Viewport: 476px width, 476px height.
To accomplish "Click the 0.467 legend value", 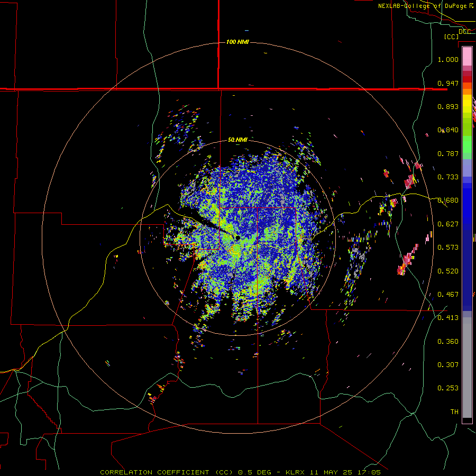I will click(448, 295).
